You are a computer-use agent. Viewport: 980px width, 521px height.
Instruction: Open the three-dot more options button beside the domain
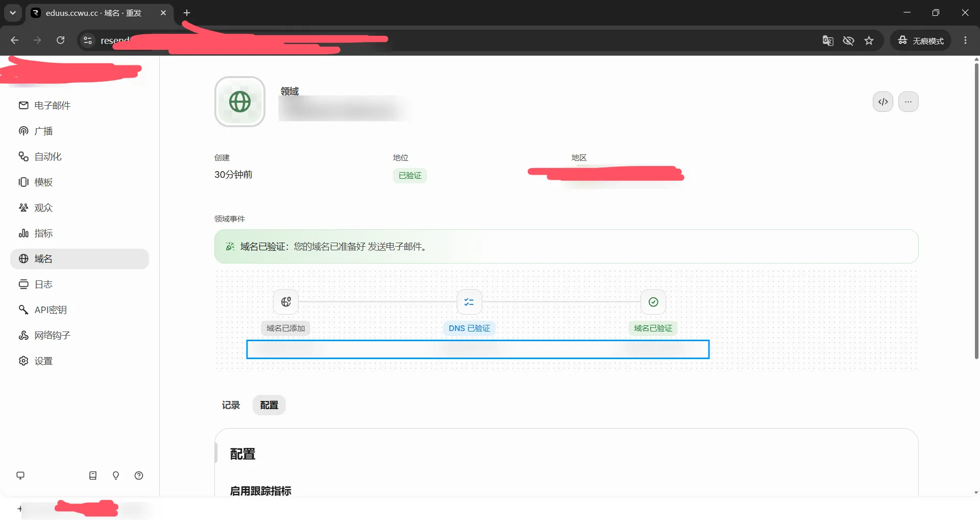click(909, 102)
